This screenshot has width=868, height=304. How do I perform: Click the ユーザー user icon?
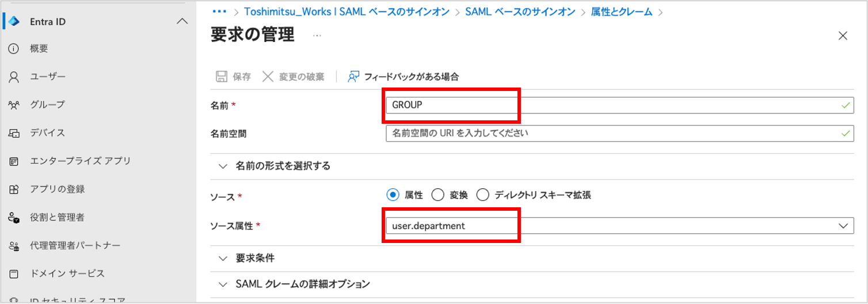14,77
